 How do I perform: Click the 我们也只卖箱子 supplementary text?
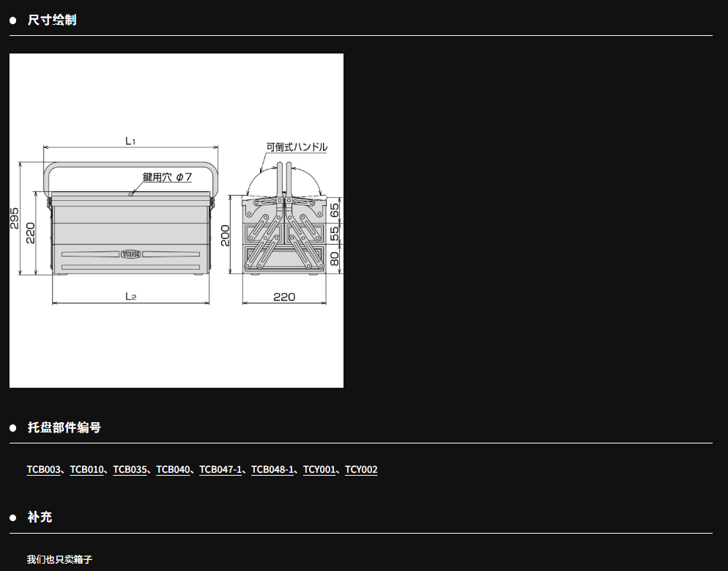click(60, 559)
